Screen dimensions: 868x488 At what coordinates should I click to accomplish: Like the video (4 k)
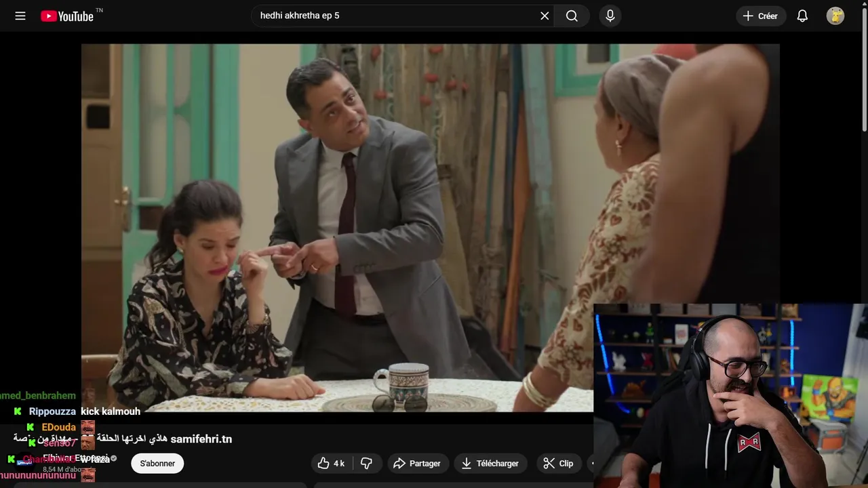[331, 464]
